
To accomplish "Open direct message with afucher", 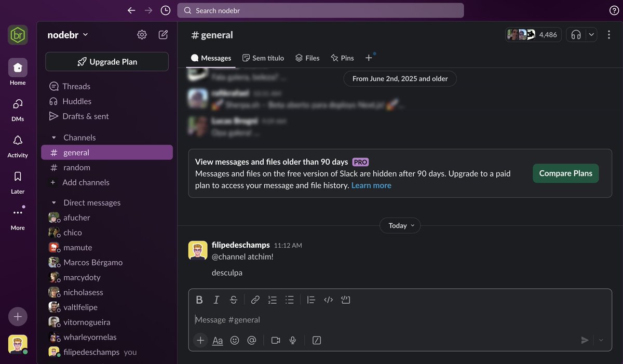I will click(107, 218).
